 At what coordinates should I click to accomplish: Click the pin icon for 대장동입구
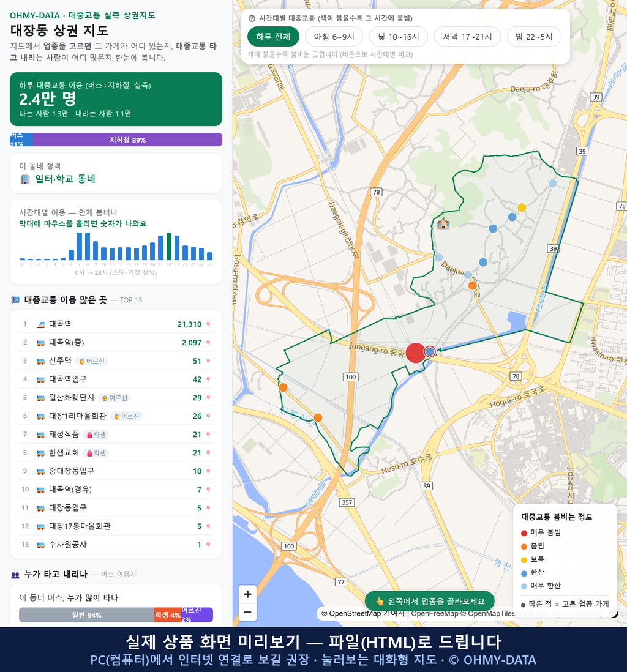[208, 509]
